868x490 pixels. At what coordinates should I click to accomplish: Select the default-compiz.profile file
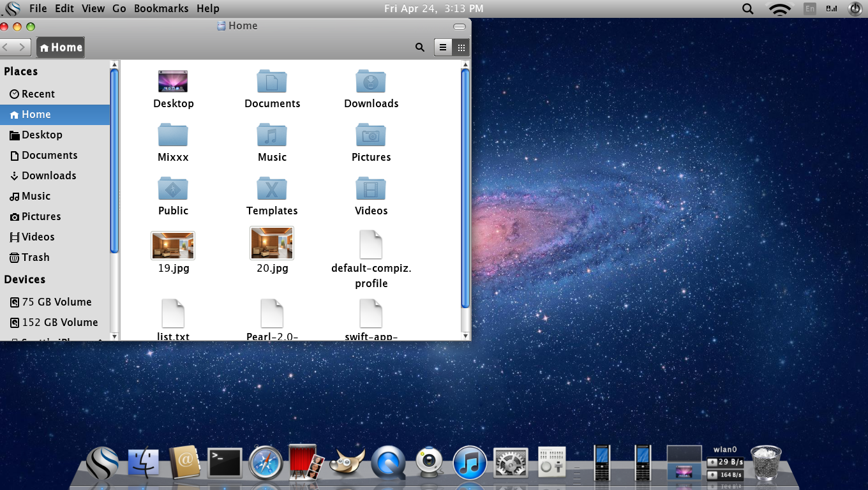click(x=371, y=245)
